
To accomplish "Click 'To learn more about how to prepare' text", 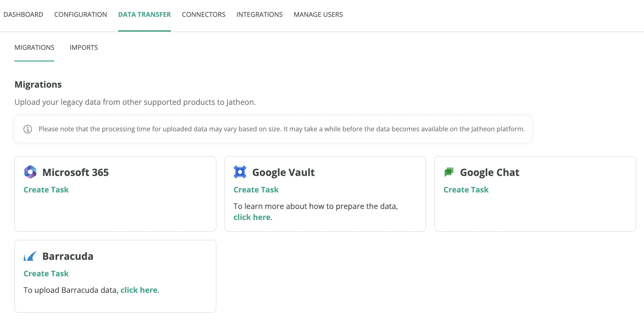I will (x=316, y=206).
